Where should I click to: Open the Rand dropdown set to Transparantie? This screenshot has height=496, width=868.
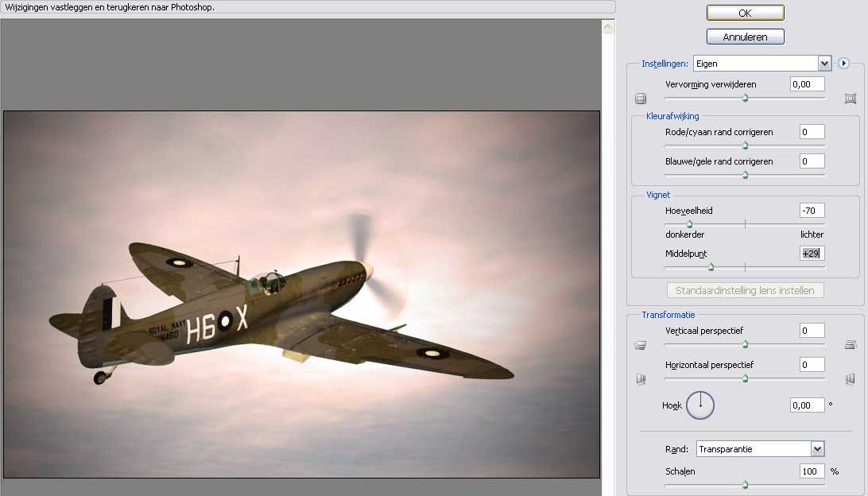(x=761, y=449)
